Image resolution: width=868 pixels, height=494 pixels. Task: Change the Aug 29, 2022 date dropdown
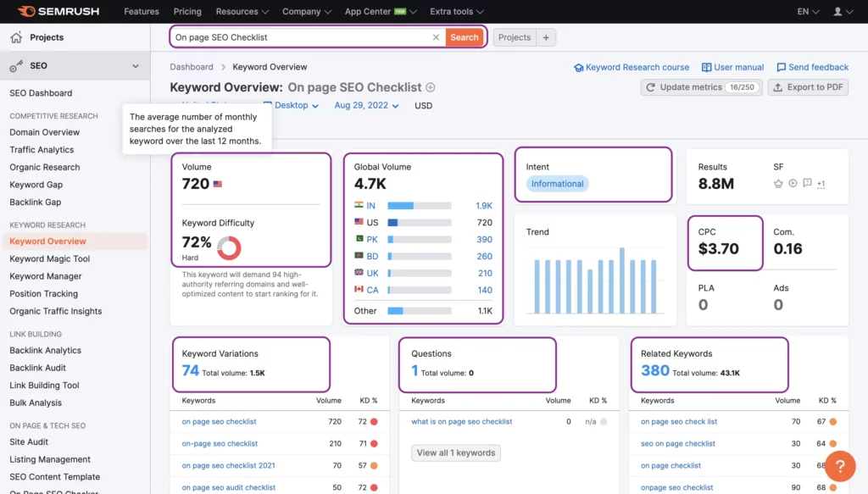(366, 105)
